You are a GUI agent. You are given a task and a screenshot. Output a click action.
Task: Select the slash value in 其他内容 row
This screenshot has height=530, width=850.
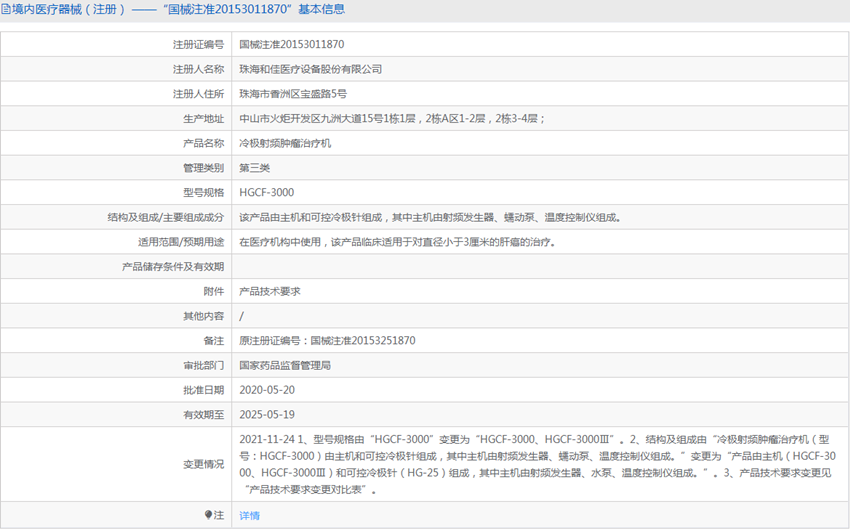click(242, 316)
